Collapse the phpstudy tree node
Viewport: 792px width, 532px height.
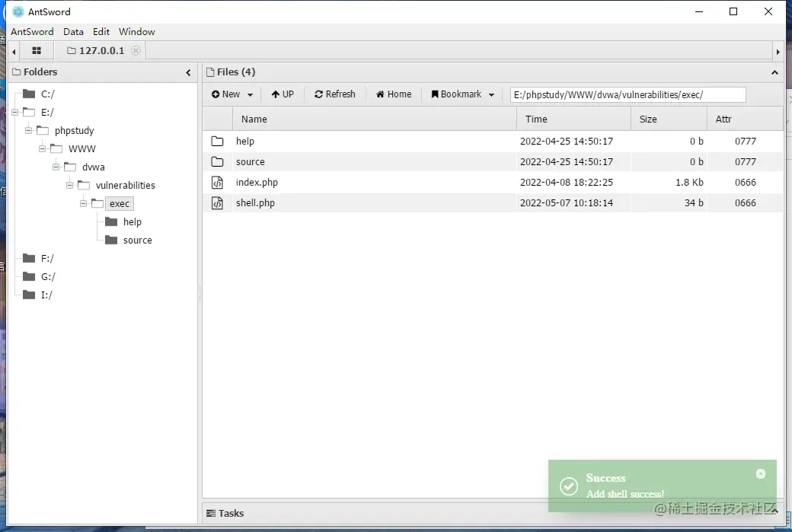point(29,130)
